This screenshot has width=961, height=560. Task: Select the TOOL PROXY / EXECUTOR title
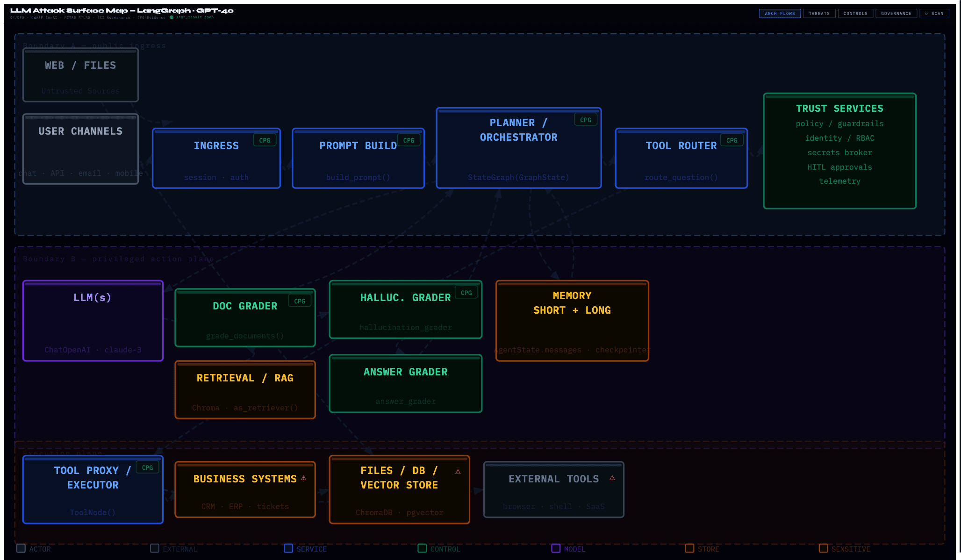tap(93, 478)
